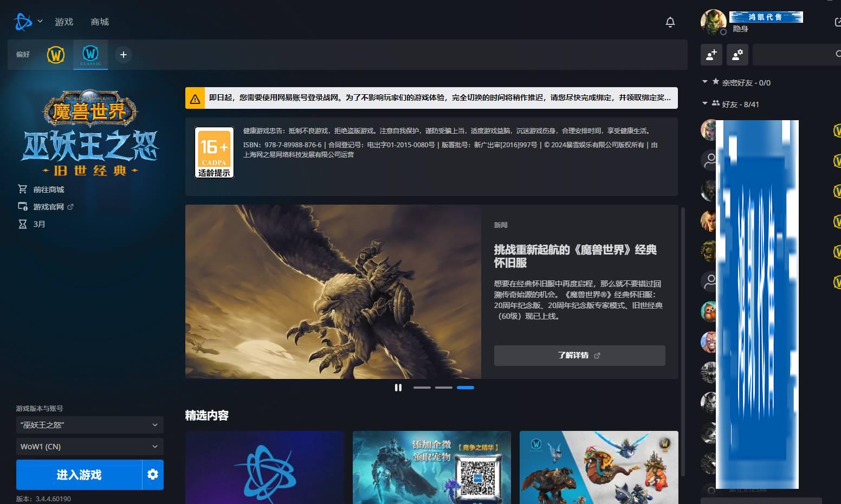Click the 隐身 status under the username
Viewport: 841px width, 504px height.
740,29
